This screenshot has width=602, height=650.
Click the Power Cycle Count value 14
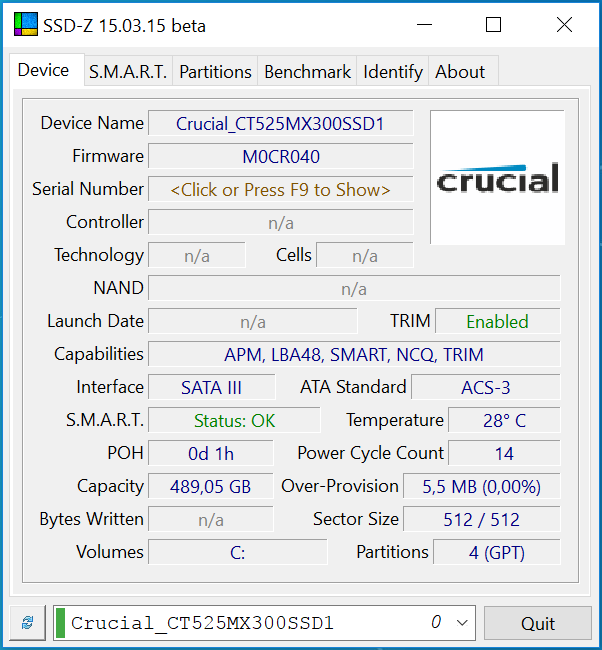pyautogui.click(x=504, y=453)
